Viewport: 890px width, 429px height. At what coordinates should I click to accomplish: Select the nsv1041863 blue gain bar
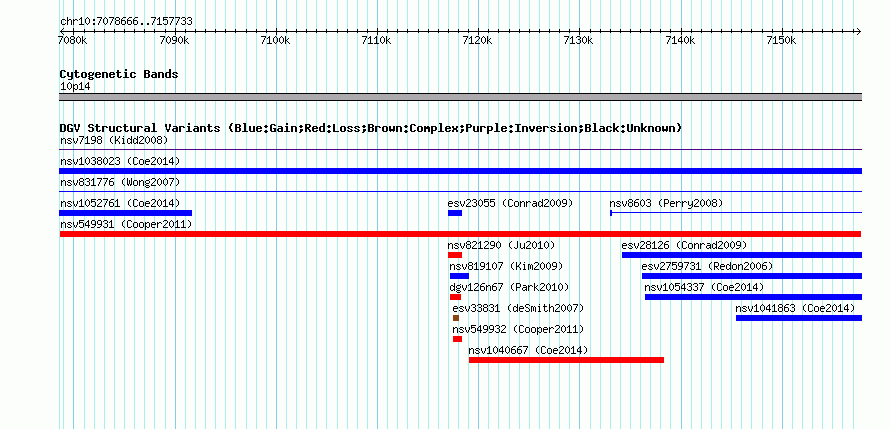click(x=799, y=318)
